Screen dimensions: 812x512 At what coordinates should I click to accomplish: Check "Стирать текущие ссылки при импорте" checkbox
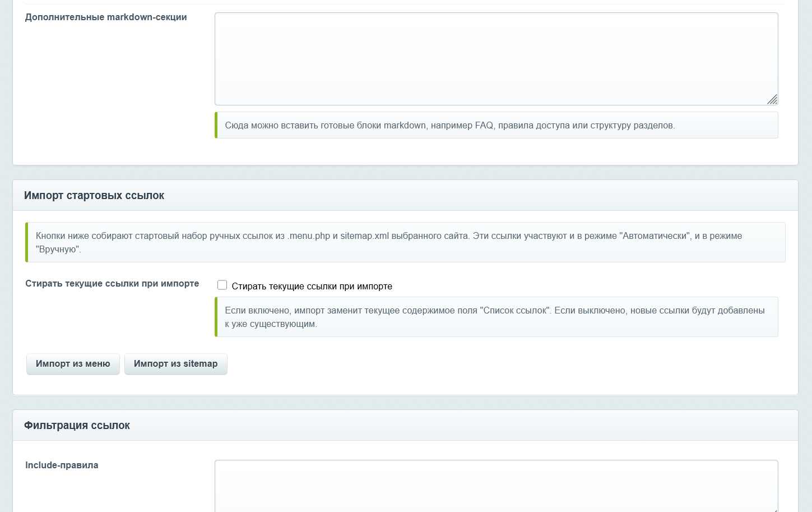coord(222,285)
